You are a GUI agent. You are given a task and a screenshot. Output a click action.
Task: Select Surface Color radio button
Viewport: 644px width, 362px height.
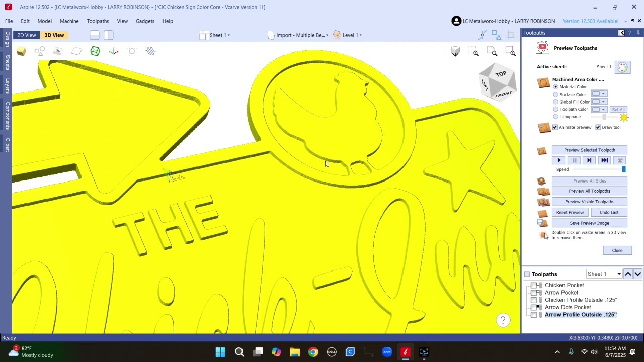click(556, 95)
